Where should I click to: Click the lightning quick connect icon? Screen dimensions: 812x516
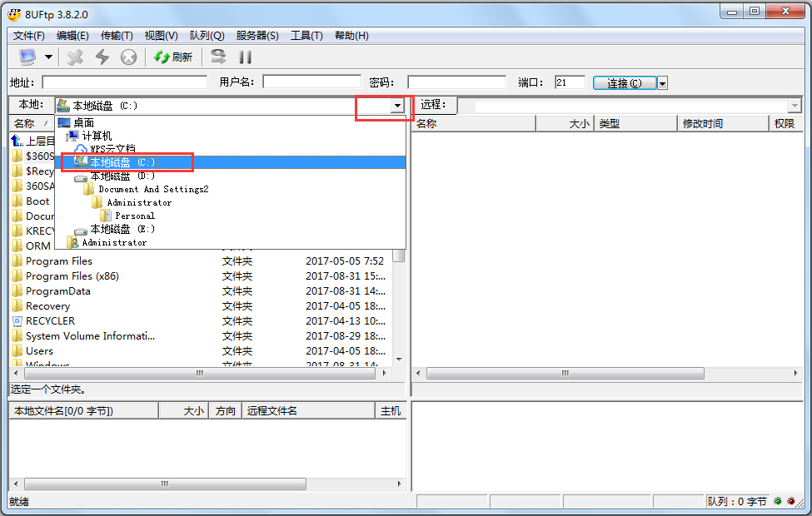102,57
